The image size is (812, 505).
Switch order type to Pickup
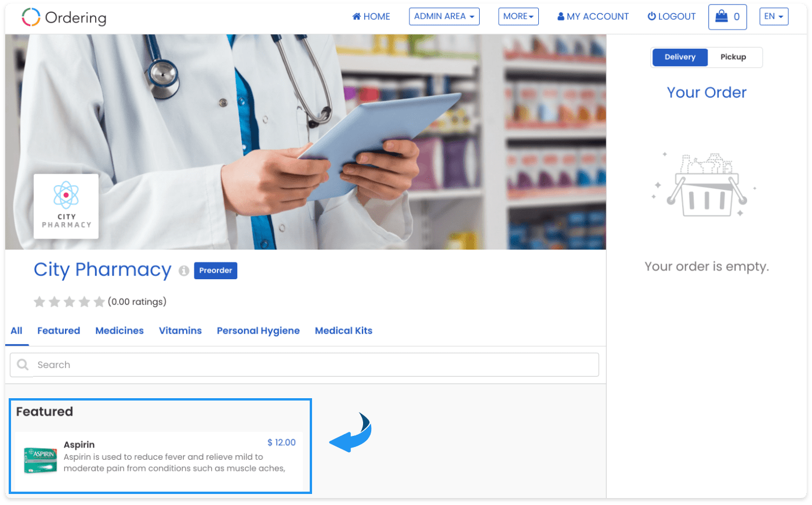click(733, 57)
